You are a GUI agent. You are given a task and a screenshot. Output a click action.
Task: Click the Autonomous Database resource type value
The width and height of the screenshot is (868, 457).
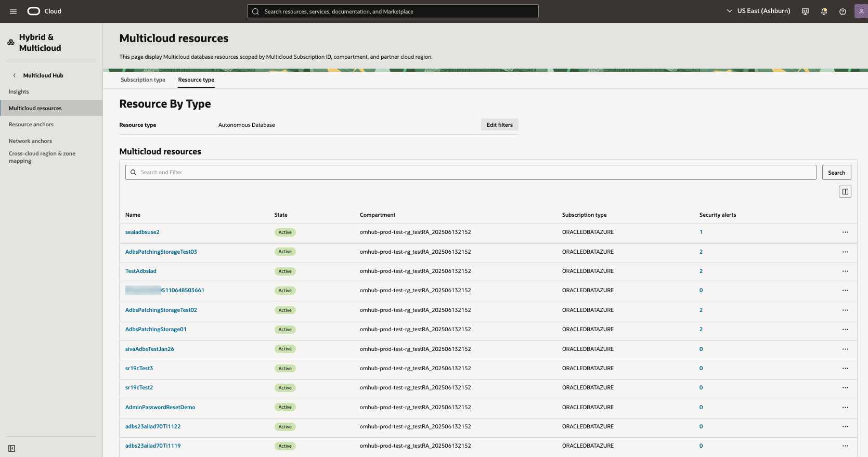coord(247,125)
